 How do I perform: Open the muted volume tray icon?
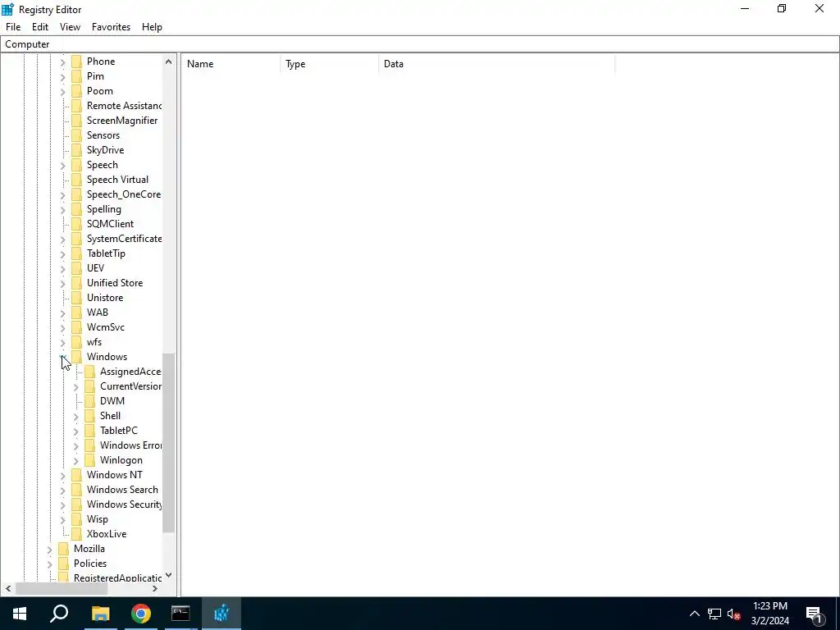[x=734, y=614]
